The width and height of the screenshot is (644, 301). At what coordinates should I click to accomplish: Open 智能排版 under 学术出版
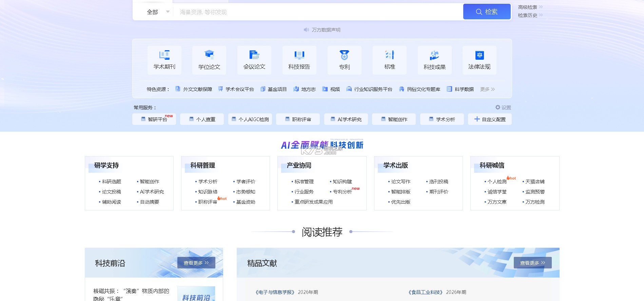[x=401, y=192]
